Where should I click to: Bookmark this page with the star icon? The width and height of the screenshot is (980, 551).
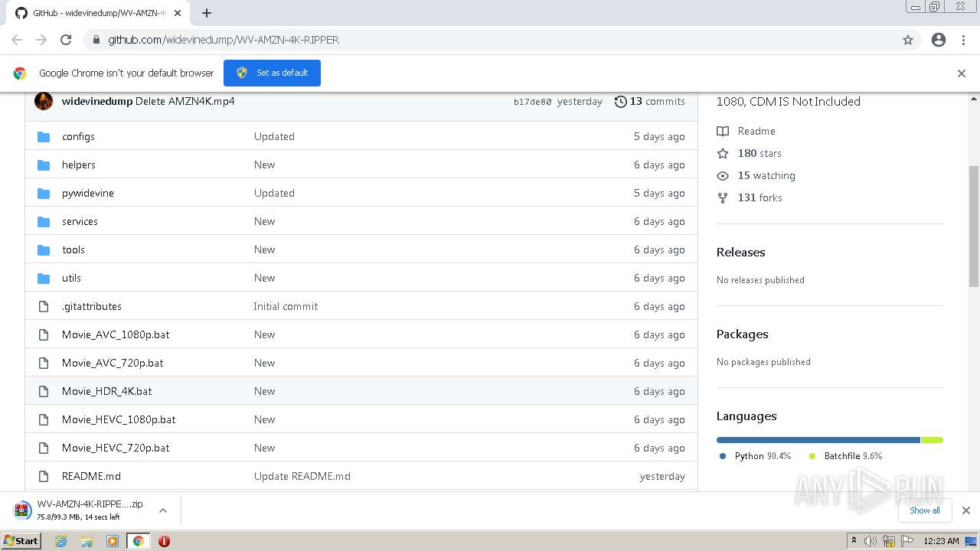coord(908,40)
